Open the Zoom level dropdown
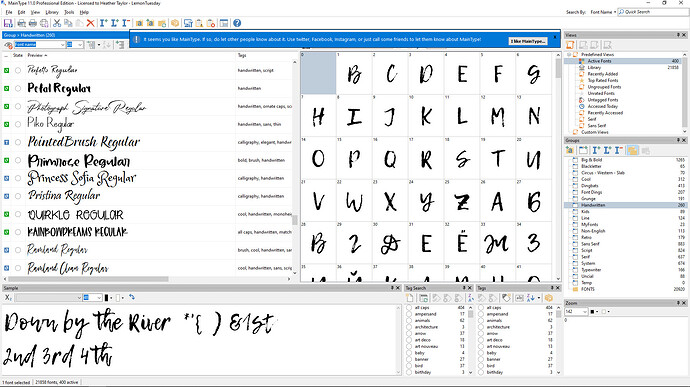This screenshot has height=387, width=690. [x=585, y=312]
